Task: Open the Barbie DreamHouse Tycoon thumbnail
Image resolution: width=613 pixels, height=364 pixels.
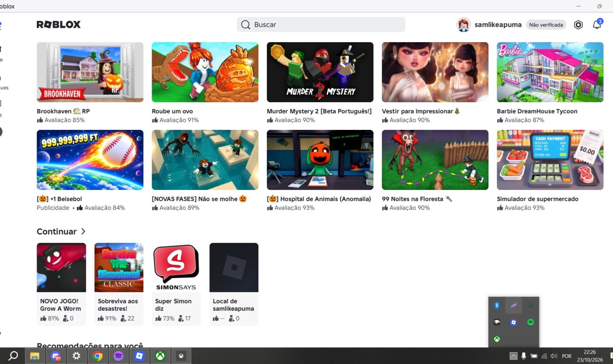Action: tap(550, 72)
